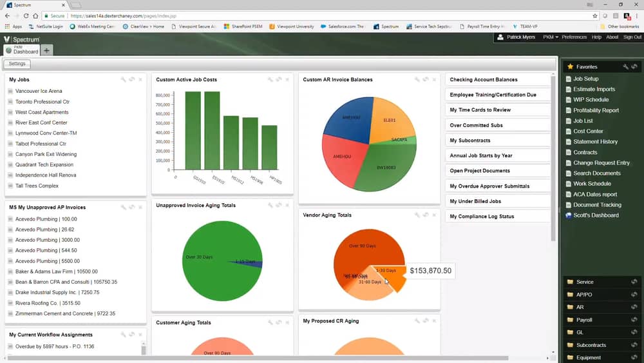Refresh Custom AR Invoice Balances widget
This screenshot has width=644, height=363.
426,79
